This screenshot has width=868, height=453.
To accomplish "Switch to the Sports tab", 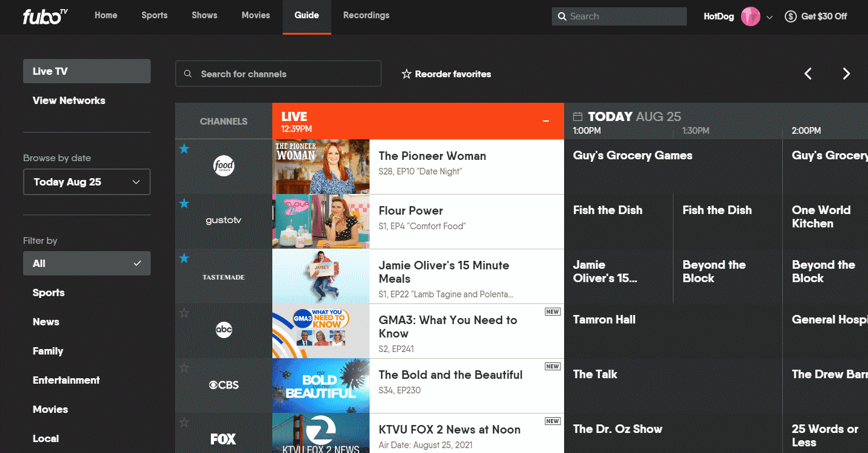I will click(154, 15).
